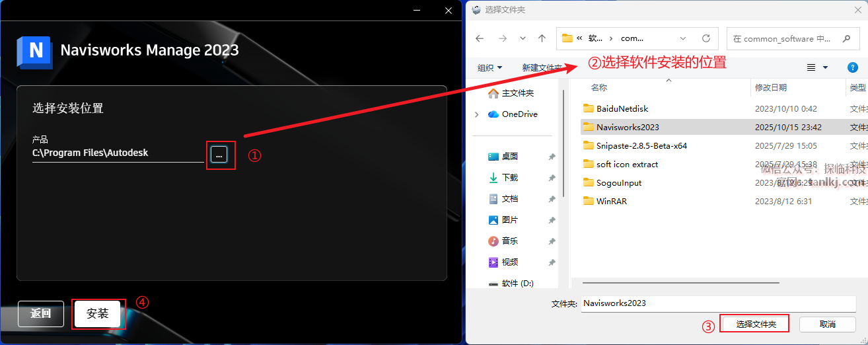Open the recent locations chevron dropdown

click(523, 38)
